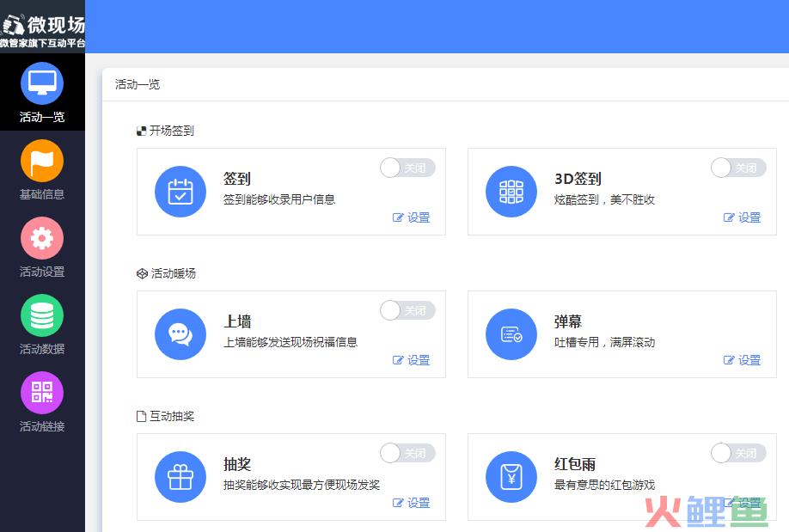
Task: Click the 弹幕 card title
Action: point(568,321)
